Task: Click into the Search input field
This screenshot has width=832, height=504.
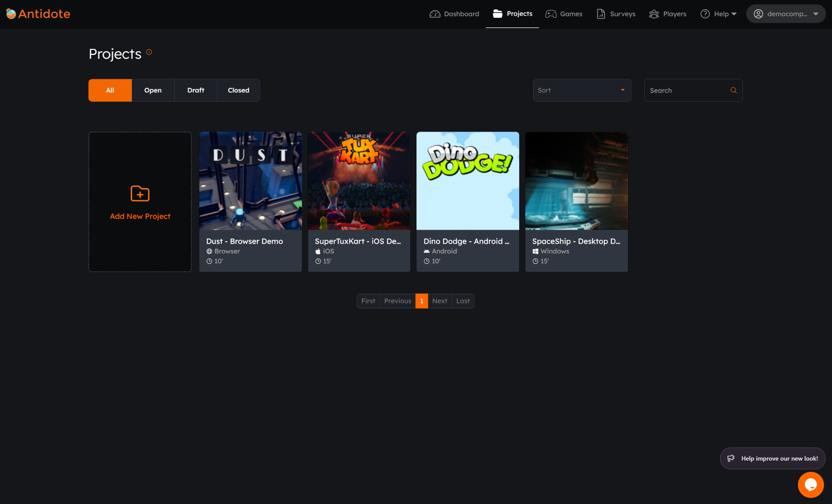Action: [686, 91]
